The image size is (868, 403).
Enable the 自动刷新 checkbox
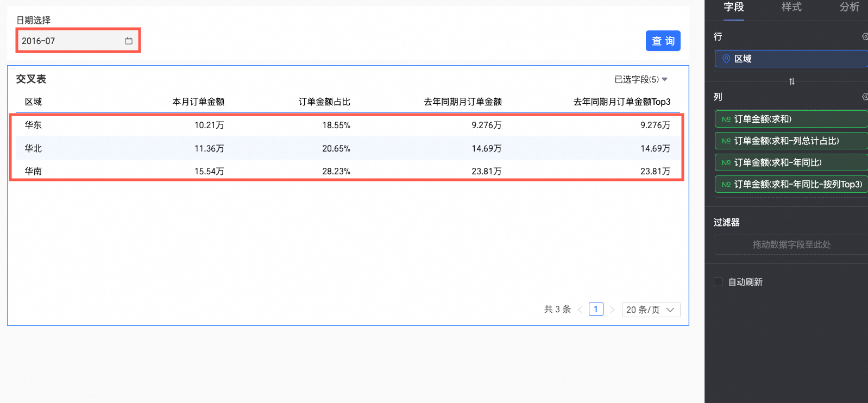click(x=718, y=282)
